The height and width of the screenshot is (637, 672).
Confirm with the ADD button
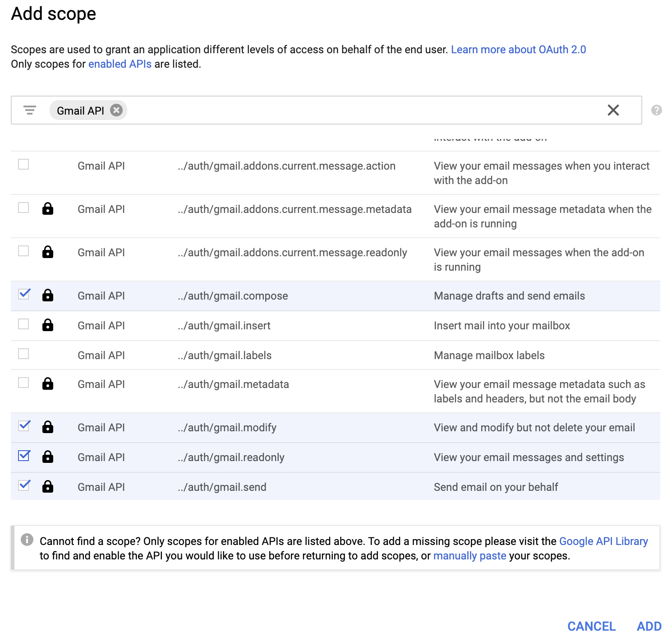click(x=649, y=626)
